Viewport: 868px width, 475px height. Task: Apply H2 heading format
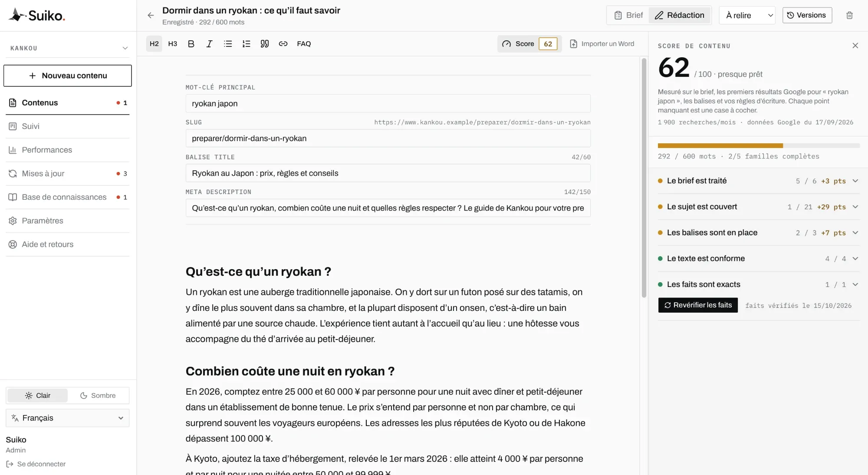[x=154, y=44]
